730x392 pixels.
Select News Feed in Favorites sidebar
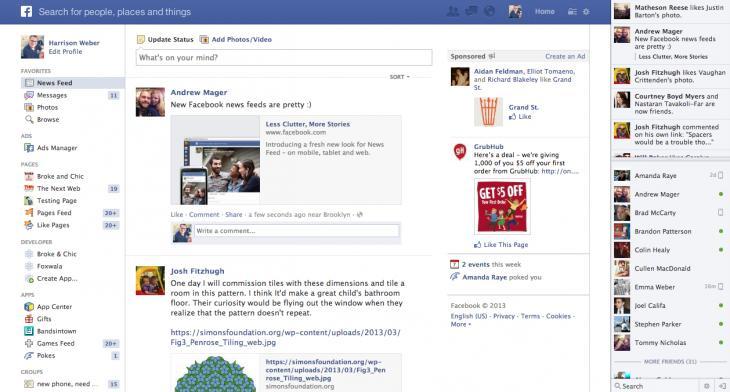pyautogui.click(x=73, y=83)
